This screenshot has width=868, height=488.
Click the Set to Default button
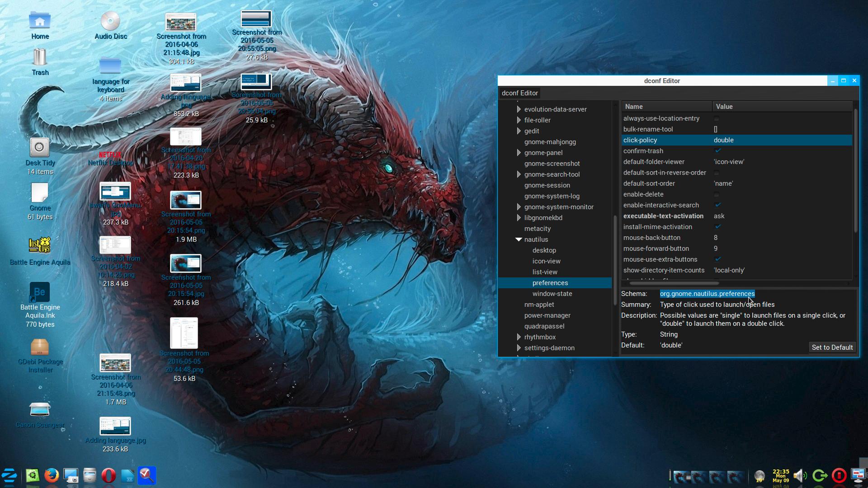[832, 347]
